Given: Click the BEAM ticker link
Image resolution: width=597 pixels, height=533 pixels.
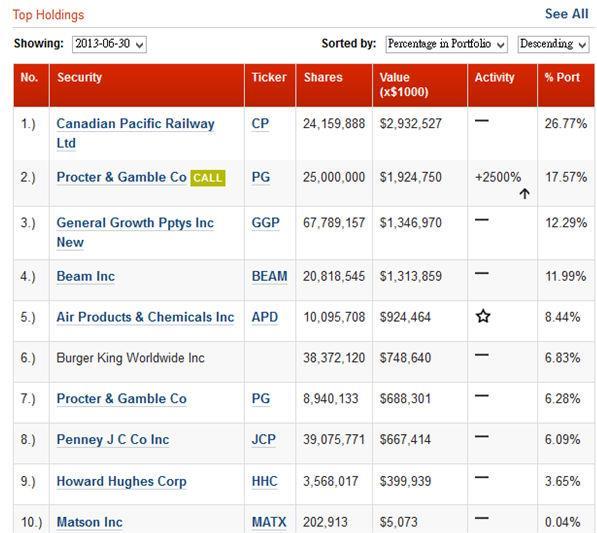Looking at the screenshot, I should [270, 276].
